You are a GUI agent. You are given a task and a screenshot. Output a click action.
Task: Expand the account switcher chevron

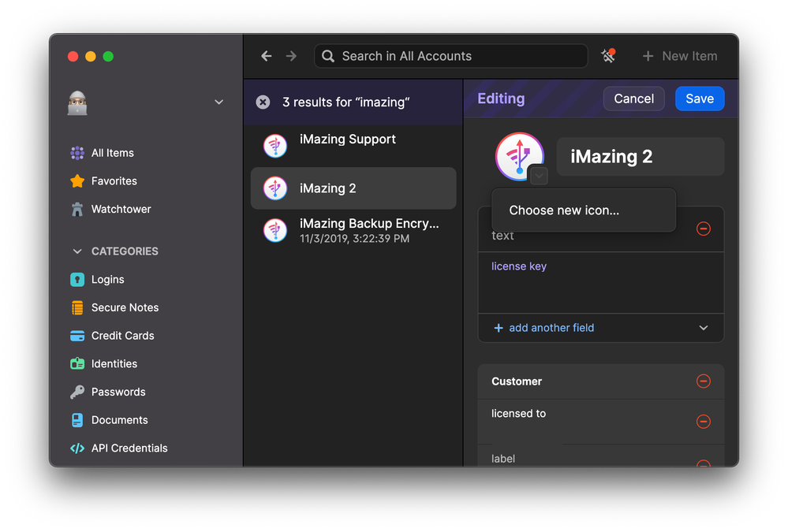pyautogui.click(x=219, y=102)
